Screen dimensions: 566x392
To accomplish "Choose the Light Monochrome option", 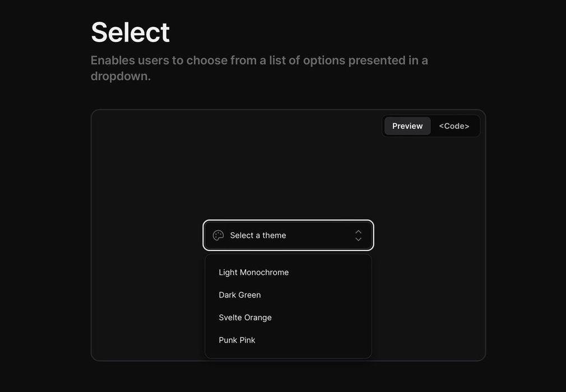I will point(254,273).
